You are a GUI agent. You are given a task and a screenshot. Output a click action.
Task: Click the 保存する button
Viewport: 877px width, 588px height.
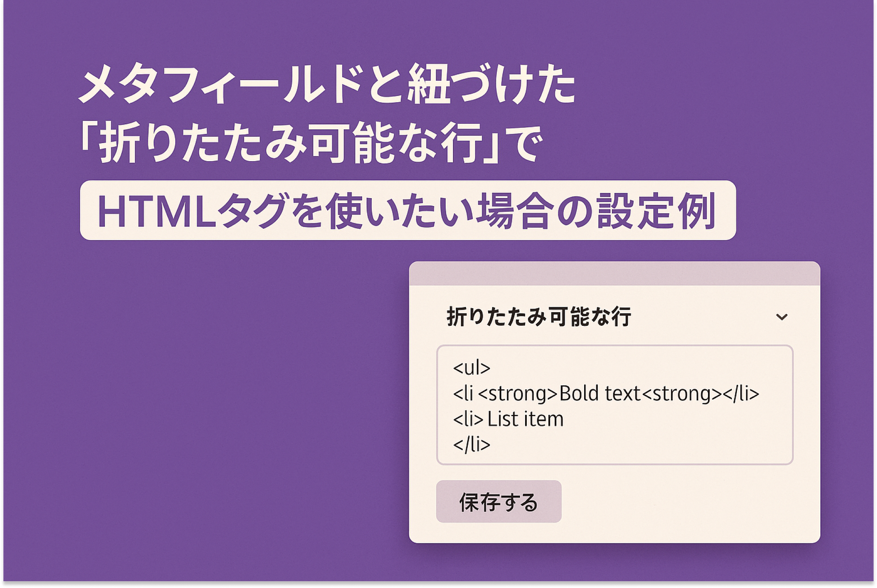point(498,501)
